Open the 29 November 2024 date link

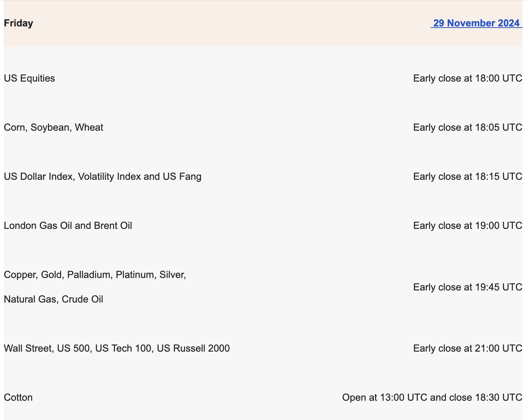pyautogui.click(x=477, y=23)
